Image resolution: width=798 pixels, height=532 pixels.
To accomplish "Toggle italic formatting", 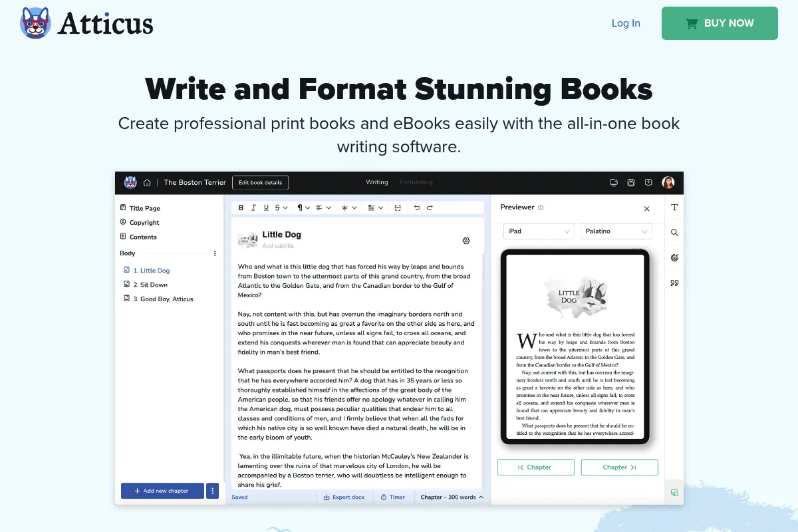I will click(253, 207).
